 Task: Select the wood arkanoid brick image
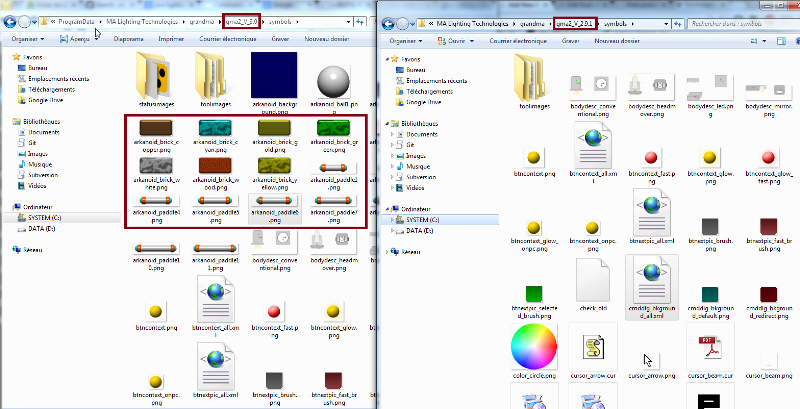point(215,165)
